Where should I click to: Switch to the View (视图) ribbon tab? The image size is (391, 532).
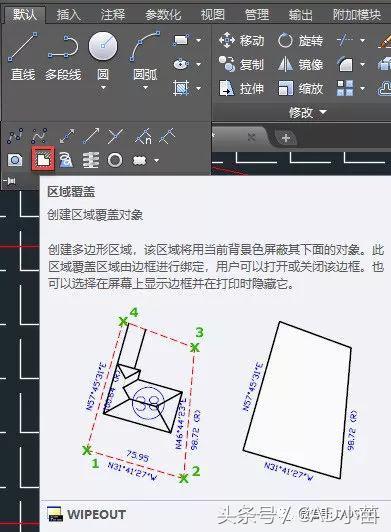212,15
